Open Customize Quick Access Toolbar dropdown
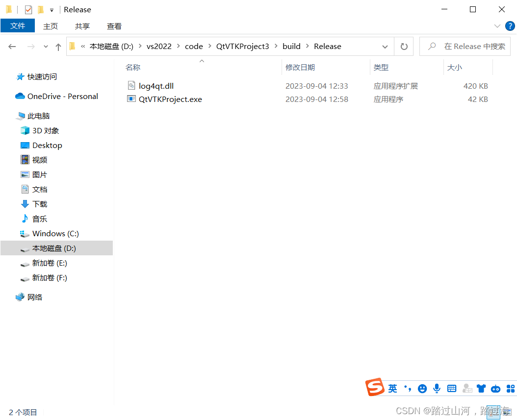 (x=52, y=10)
